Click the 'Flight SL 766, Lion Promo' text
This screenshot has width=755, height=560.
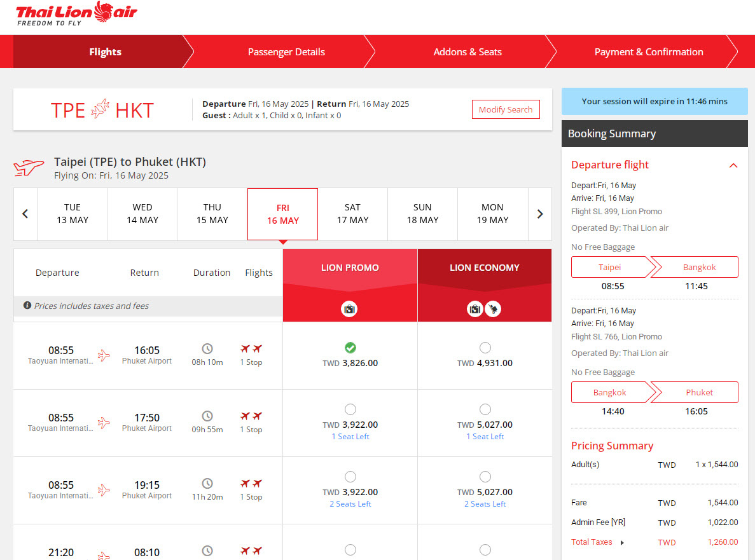click(616, 336)
